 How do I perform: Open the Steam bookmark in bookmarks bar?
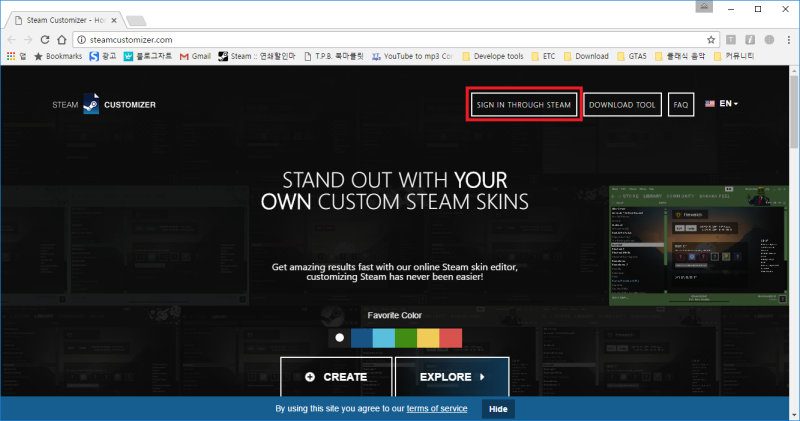(257, 56)
